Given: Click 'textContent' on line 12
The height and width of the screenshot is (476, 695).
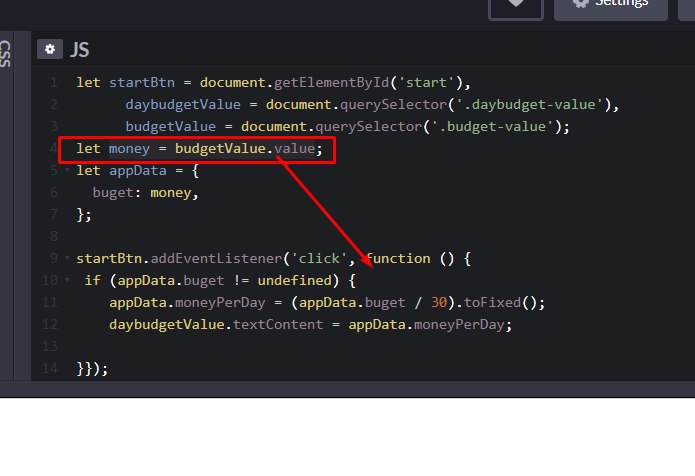Looking at the screenshot, I should (278, 325).
